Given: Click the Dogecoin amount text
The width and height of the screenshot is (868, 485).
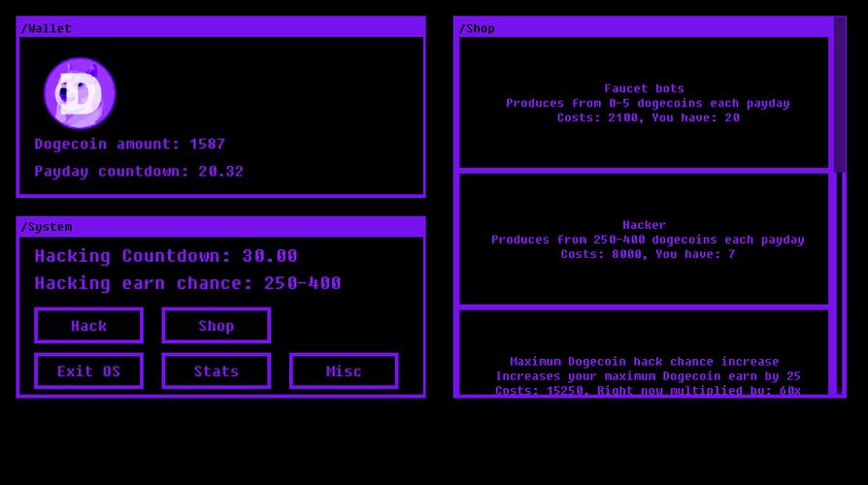Looking at the screenshot, I should [130, 145].
